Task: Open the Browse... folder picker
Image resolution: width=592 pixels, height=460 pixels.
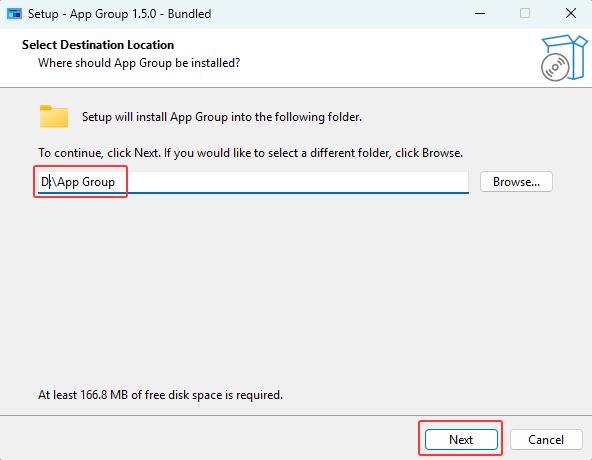Action: [516, 182]
